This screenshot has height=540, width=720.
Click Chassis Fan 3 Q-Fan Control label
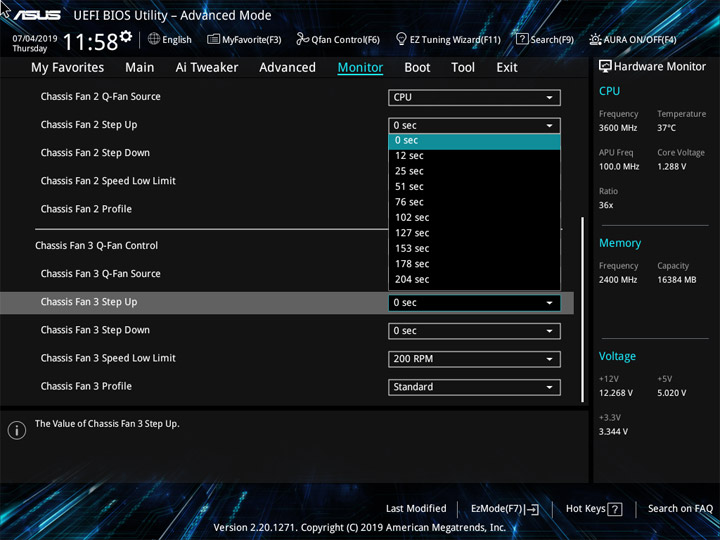[x=96, y=246]
